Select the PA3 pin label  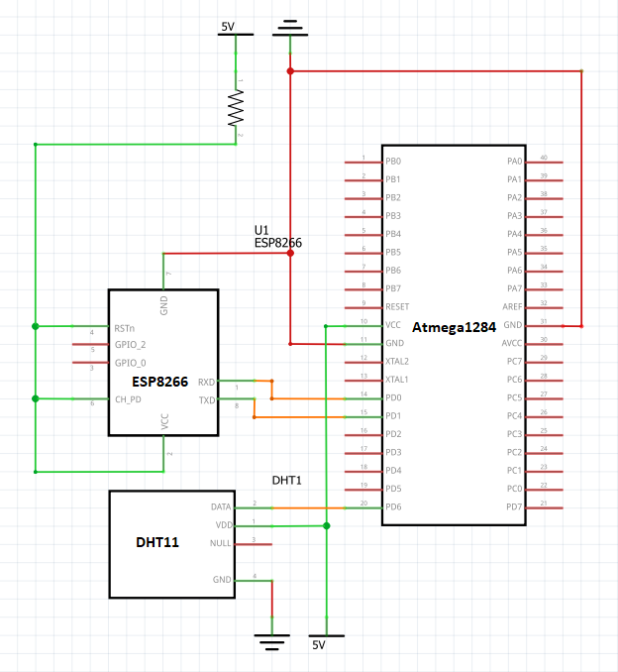tap(515, 215)
